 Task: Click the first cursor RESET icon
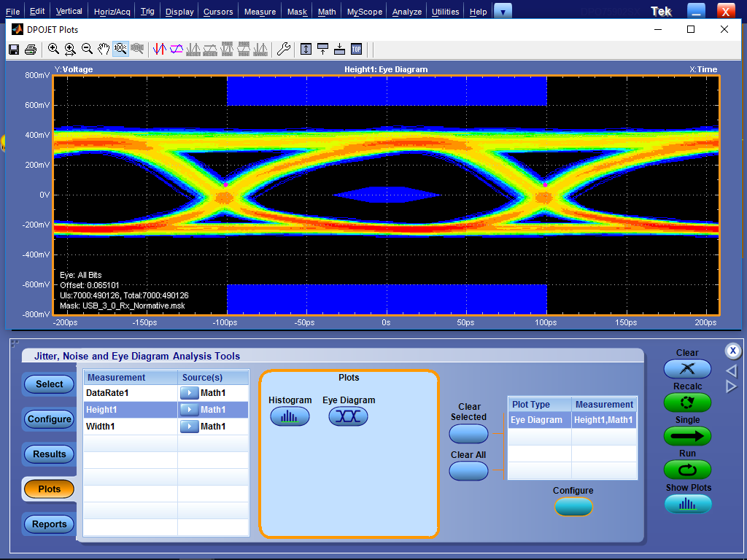click(193, 49)
